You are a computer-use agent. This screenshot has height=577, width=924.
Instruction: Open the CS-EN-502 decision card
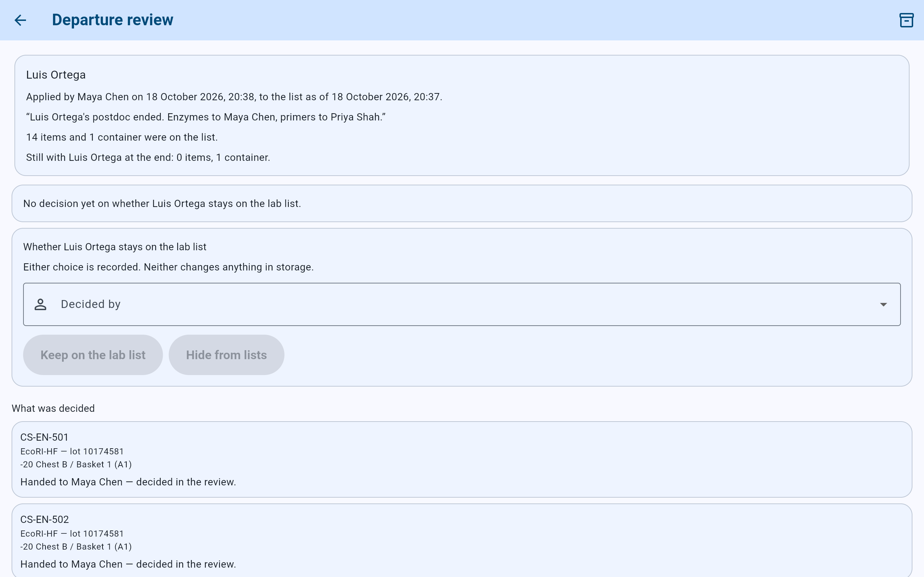click(462, 540)
